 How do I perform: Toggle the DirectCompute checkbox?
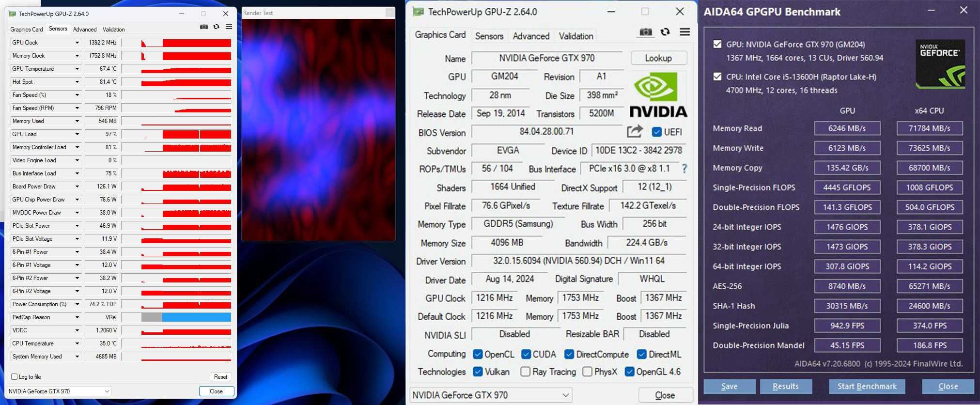click(569, 354)
